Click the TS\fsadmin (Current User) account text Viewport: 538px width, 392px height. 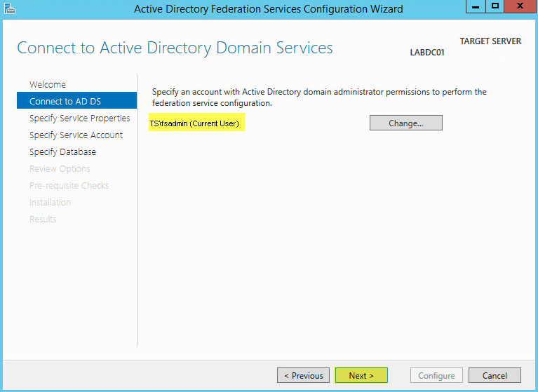pyautogui.click(x=194, y=123)
